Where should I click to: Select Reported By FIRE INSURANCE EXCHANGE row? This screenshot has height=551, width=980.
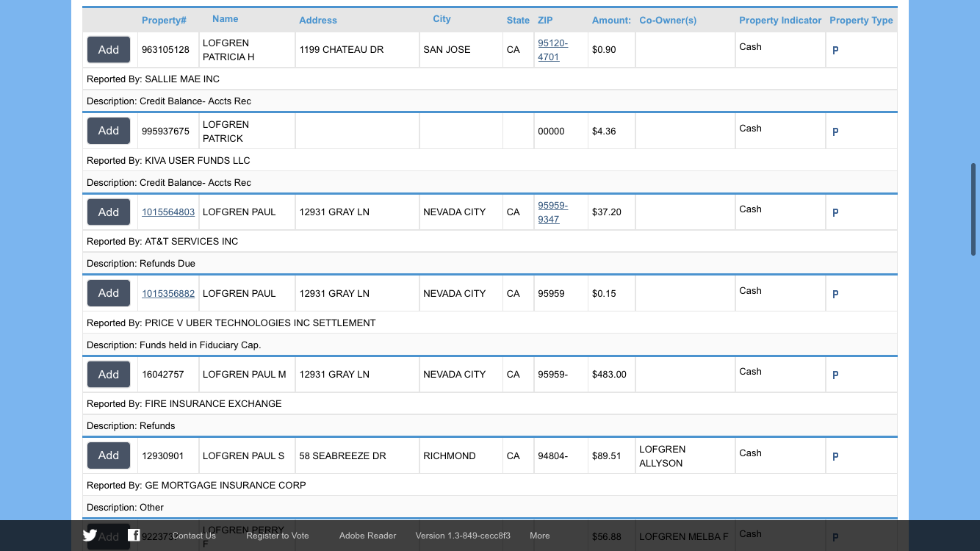coord(490,403)
